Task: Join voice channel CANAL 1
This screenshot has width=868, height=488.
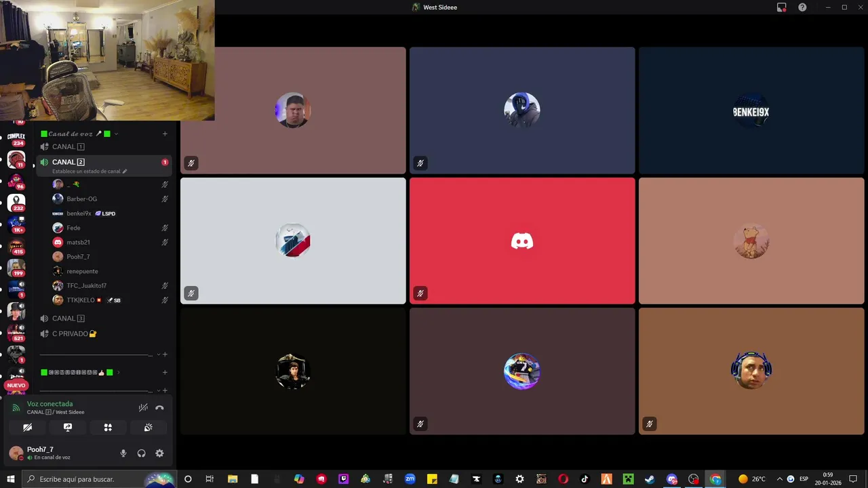Action: pyautogui.click(x=104, y=146)
